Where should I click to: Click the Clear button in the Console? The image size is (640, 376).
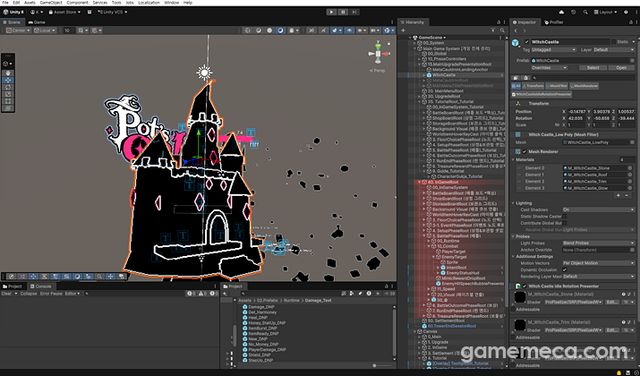(x=7, y=294)
